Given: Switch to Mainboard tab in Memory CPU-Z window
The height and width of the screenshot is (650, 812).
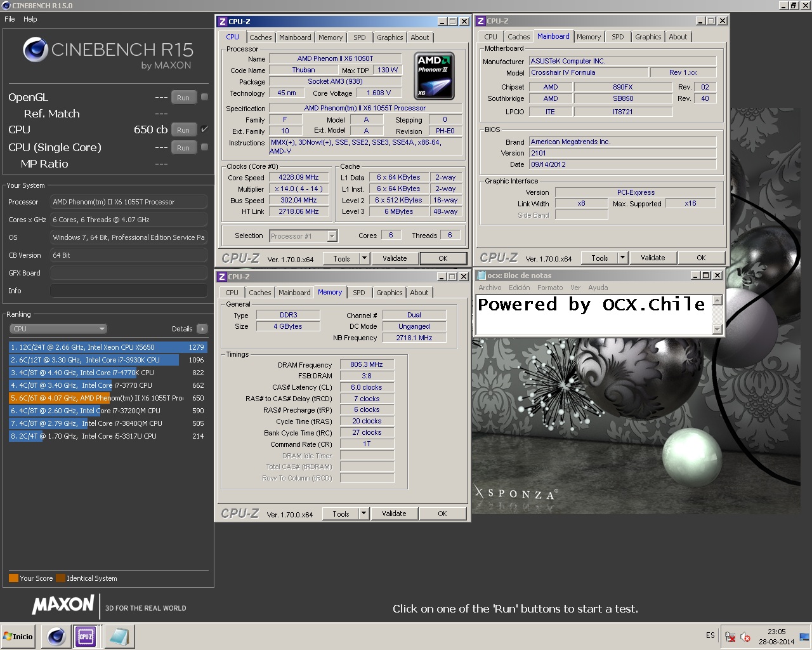Looking at the screenshot, I should click(x=295, y=293).
